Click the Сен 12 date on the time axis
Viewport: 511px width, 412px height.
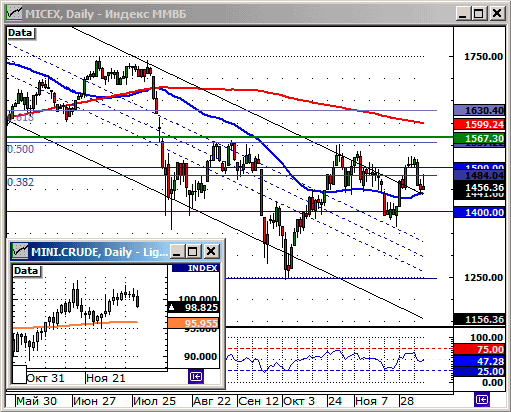point(259,401)
